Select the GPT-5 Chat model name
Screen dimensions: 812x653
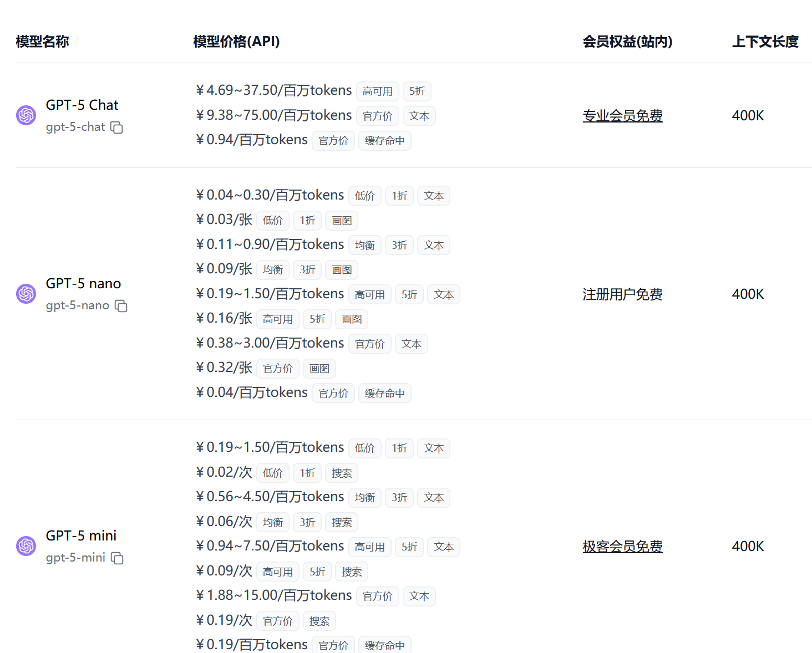click(82, 105)
